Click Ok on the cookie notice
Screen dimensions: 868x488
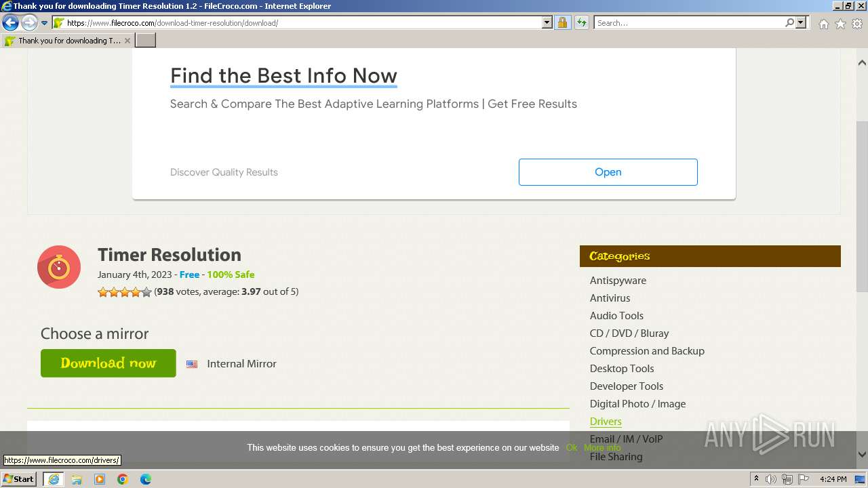[x=572, y=448]
